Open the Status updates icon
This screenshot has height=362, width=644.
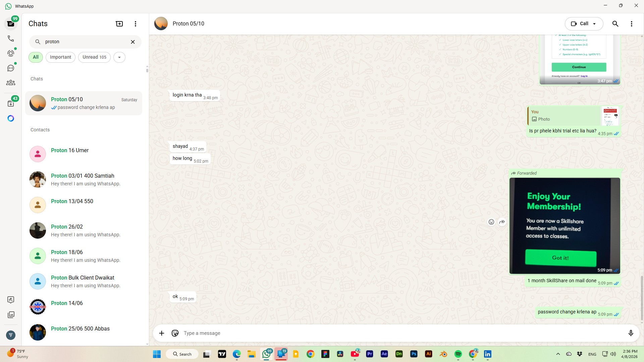(11, 53)
